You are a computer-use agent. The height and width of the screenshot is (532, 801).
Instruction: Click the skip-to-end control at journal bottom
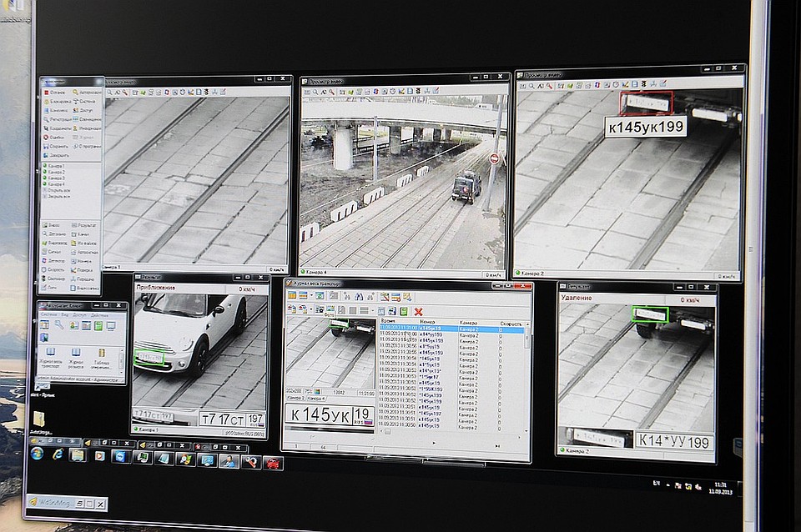(x=497, y=446)
